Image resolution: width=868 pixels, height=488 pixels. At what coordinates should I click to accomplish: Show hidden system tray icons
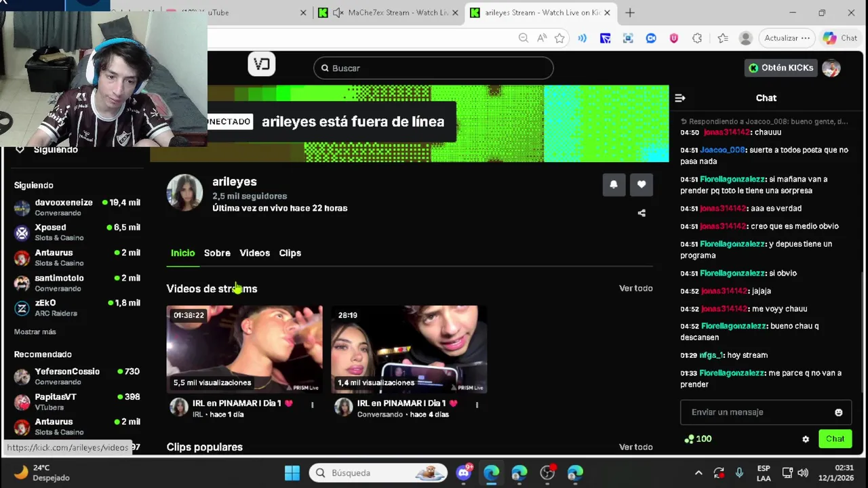click(698, 472)
